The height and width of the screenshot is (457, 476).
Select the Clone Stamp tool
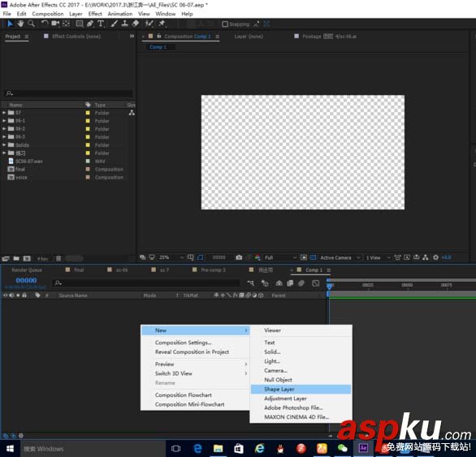(125, 24)
